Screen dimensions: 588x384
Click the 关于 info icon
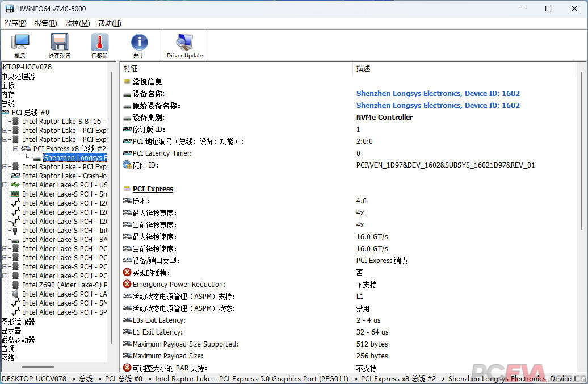139,41
